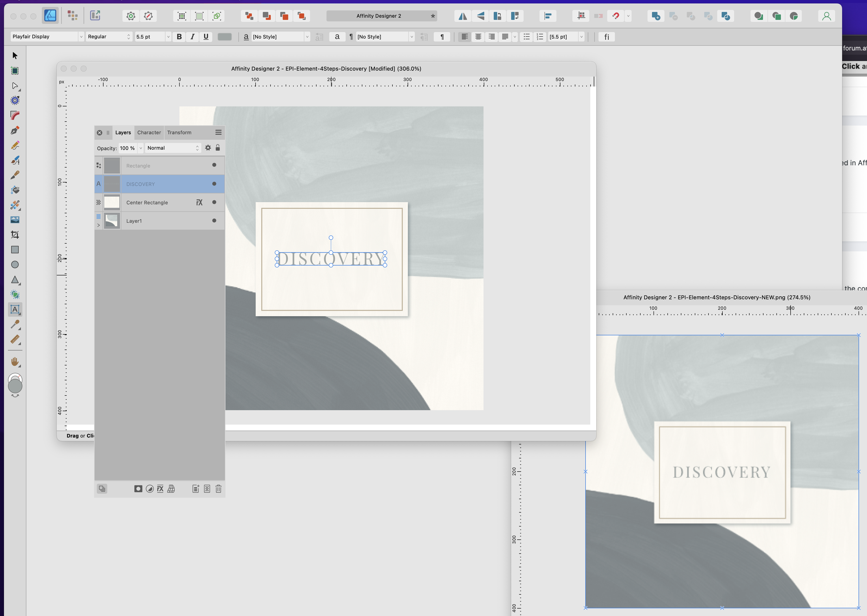Toggle visibility of the DISCOVERY layer
The image size is (867, 616).
tap(214, 184)
